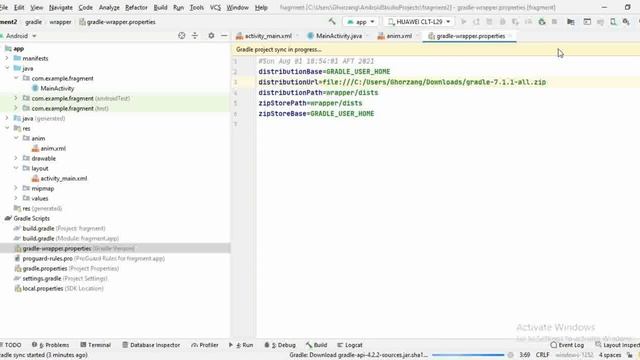The width and height of the screenshot is (640, 360).
Task: Hide the Project panel with minus icon
Action: tap(224, 36)
